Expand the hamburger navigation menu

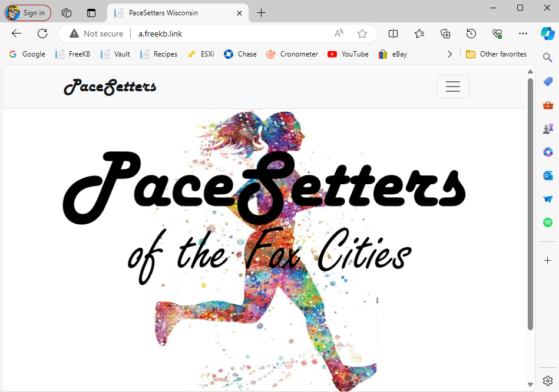coord(453,87)
